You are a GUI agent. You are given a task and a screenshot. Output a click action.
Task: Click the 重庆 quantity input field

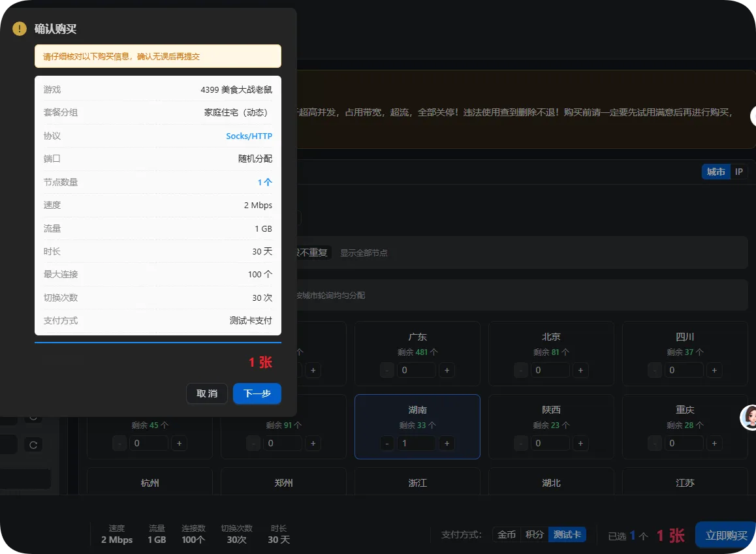coord(685,443)
